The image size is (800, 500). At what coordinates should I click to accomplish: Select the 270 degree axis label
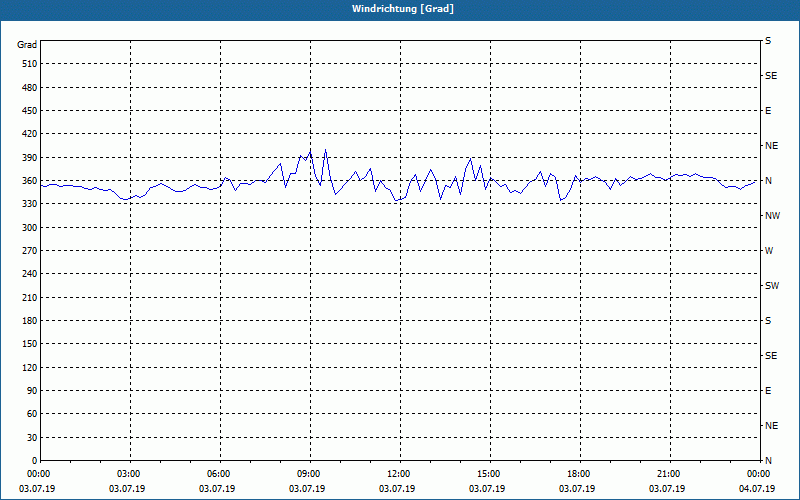pos(29,251)
